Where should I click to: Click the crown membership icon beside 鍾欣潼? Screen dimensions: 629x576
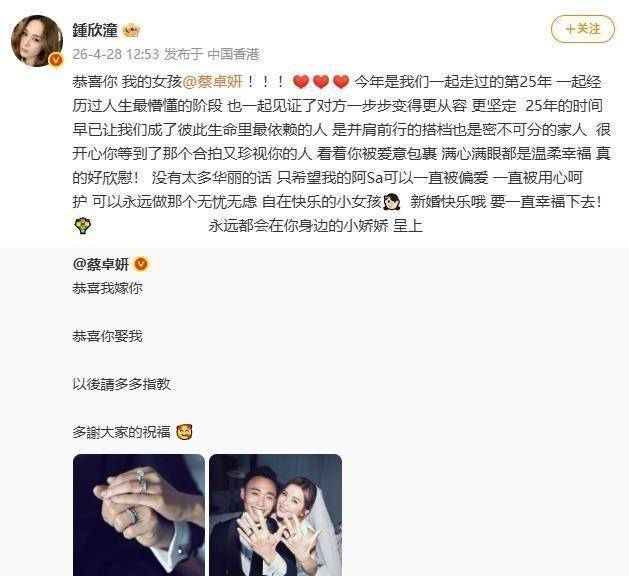[131, 30]
